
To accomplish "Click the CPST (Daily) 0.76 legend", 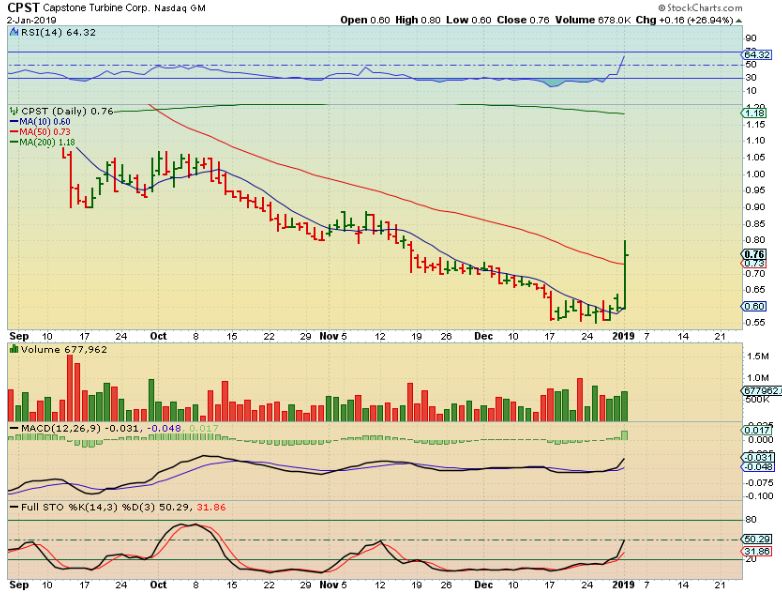I will [67, 111].
